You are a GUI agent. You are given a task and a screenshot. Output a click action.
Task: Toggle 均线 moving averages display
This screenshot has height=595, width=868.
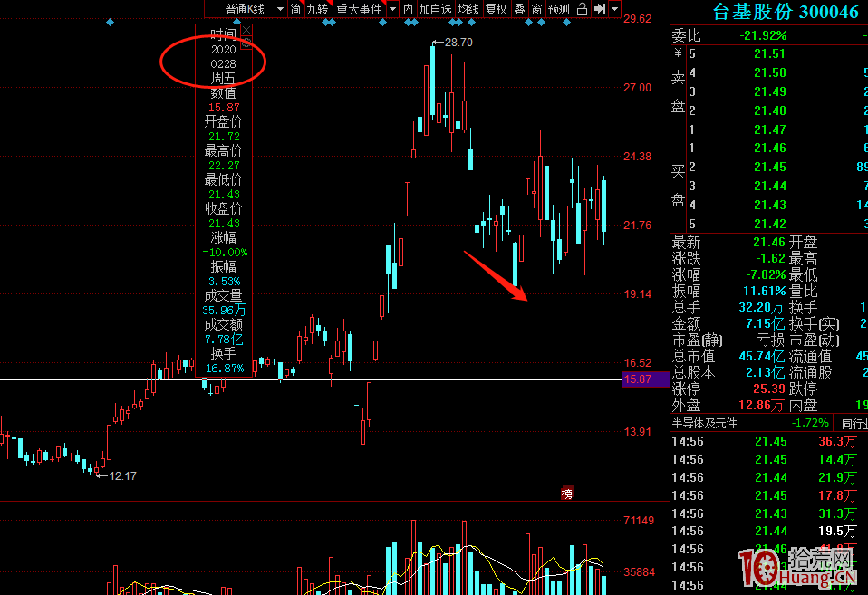click(x=468, y=9)
